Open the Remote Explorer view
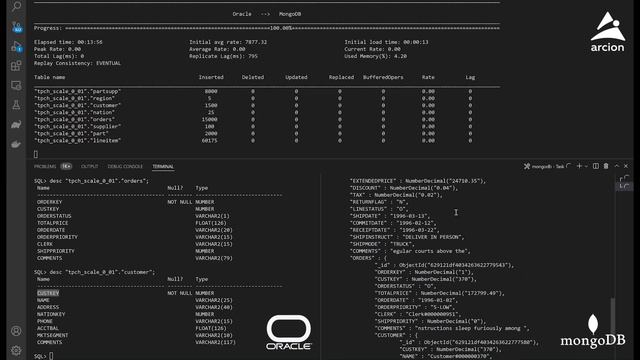 [x=16, y=85]
